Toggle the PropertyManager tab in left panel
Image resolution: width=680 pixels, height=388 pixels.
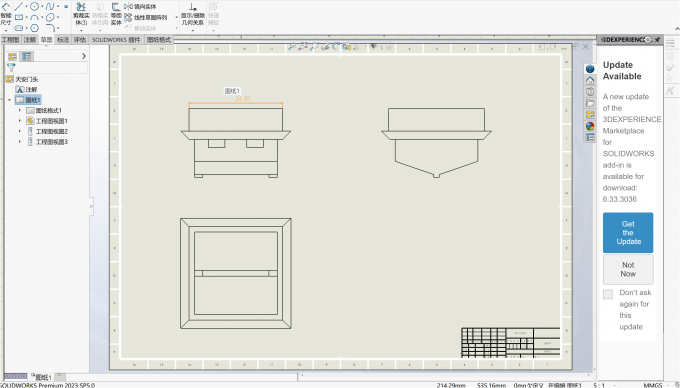point(26,57)
